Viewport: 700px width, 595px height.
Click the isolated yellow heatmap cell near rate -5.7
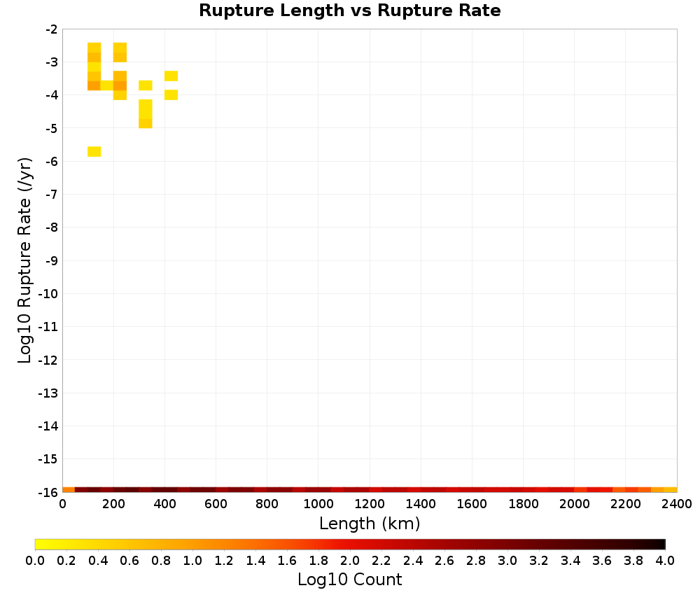(94, 152)
